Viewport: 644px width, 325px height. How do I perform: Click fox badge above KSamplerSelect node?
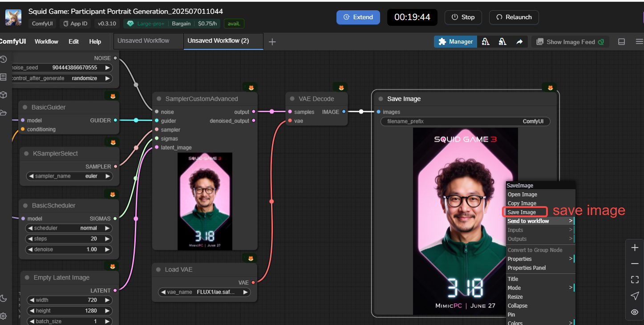(x=113, y=142)
